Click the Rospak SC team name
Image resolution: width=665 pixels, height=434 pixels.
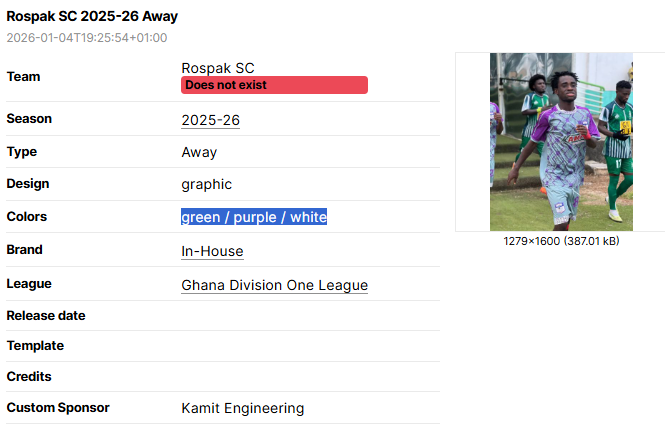tap(217, 68)
